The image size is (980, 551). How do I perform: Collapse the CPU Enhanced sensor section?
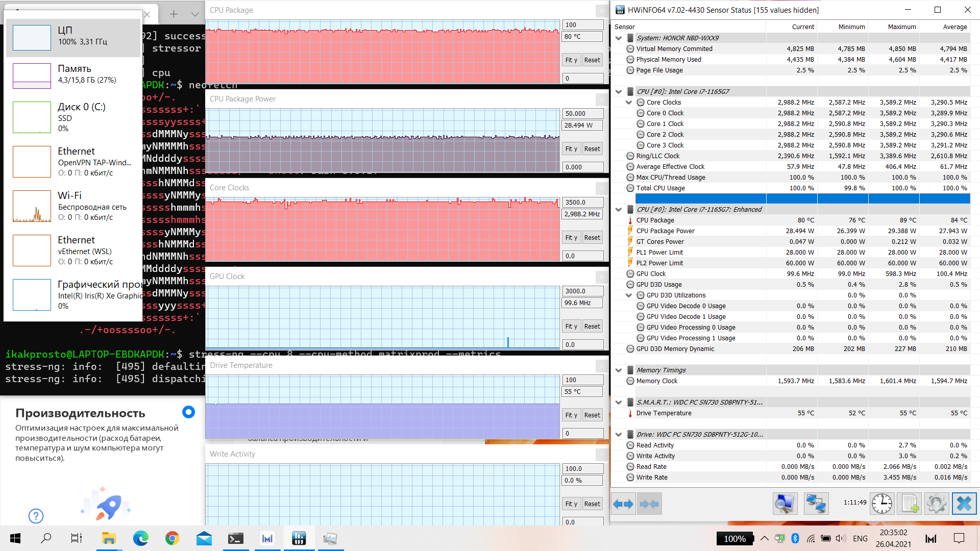(x=619, y=209)
